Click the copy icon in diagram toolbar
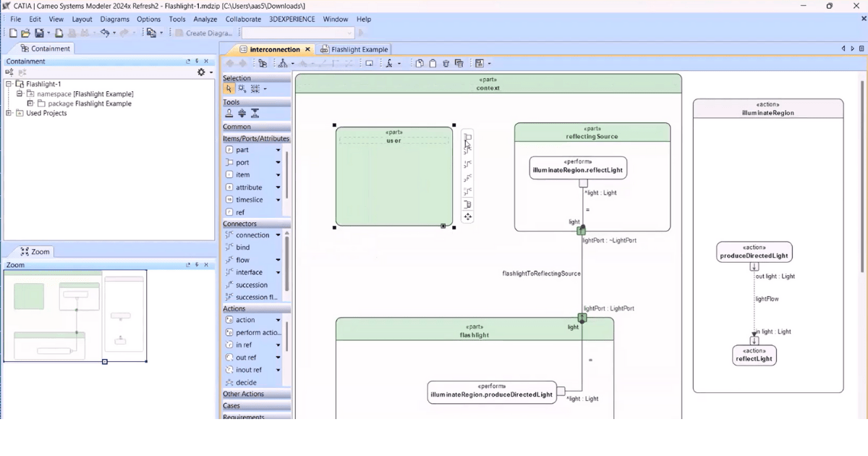The height and width of the screenshot is (456, 868). click(x=420, y=64)
